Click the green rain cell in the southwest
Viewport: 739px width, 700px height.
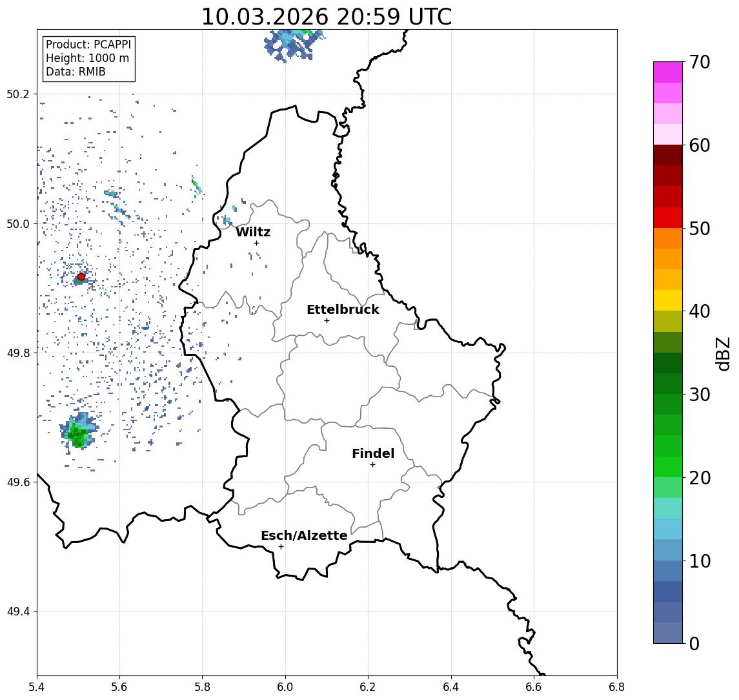pos(77,435)
